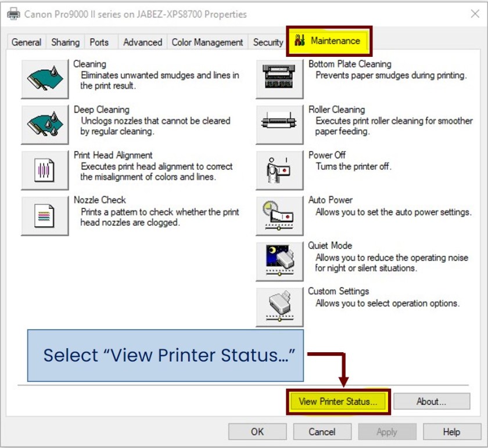Open the About dialog
This screenshot has width=488, height=448.
coord(432,401)
